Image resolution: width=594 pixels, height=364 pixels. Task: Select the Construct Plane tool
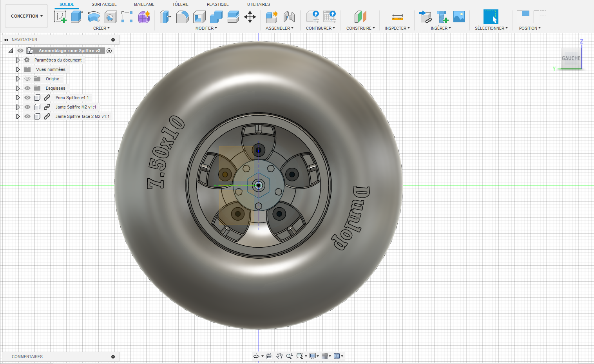click(360, 17)
